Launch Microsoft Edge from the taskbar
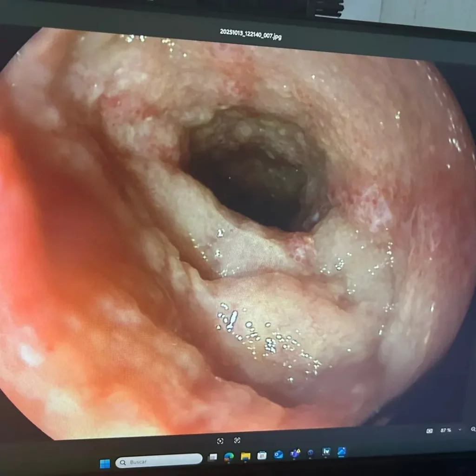 (229, 456)
